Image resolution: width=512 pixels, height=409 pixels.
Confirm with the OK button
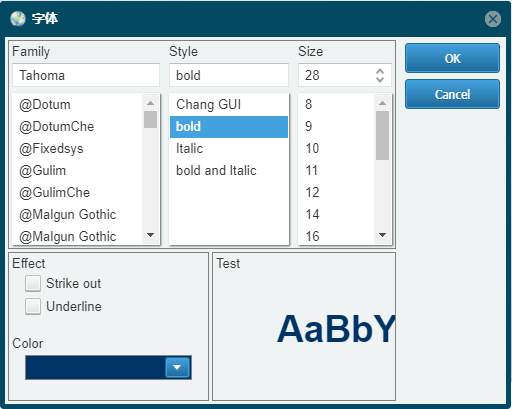(452, 58)
